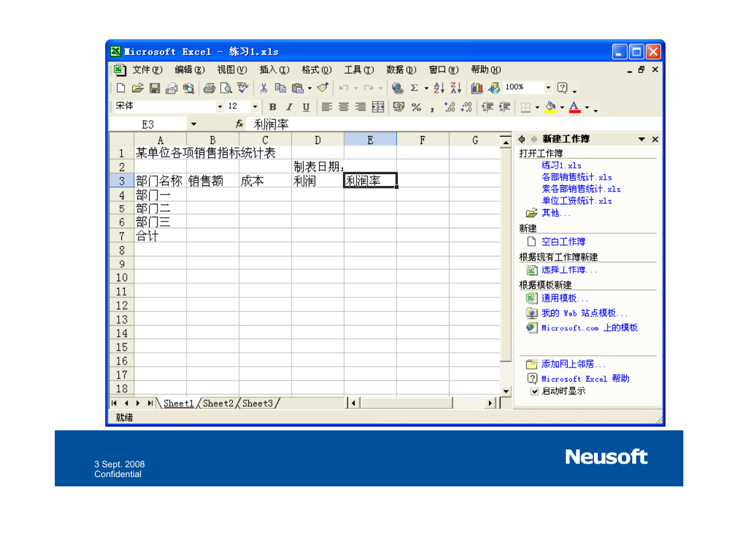The height and width of the screenshot is (535, 756).
Task: Sort descending with the Z-A icon
Action: (x=456, y=88)
